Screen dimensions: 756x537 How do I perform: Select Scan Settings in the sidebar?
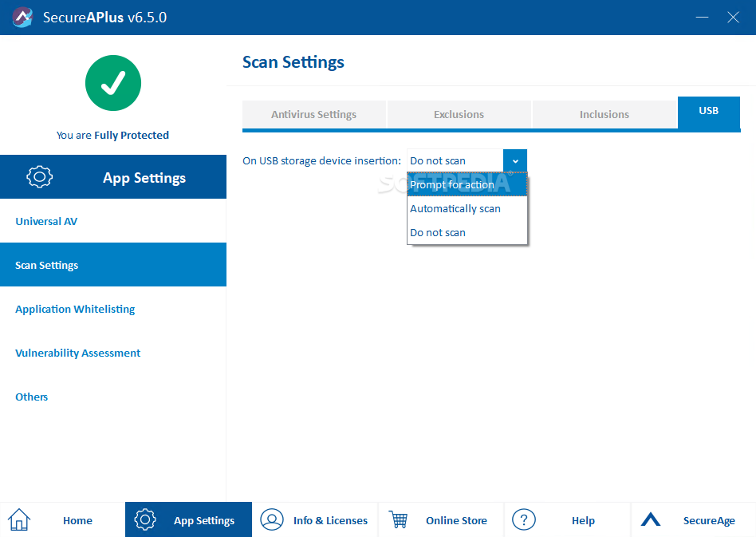(x=112, y=265)
